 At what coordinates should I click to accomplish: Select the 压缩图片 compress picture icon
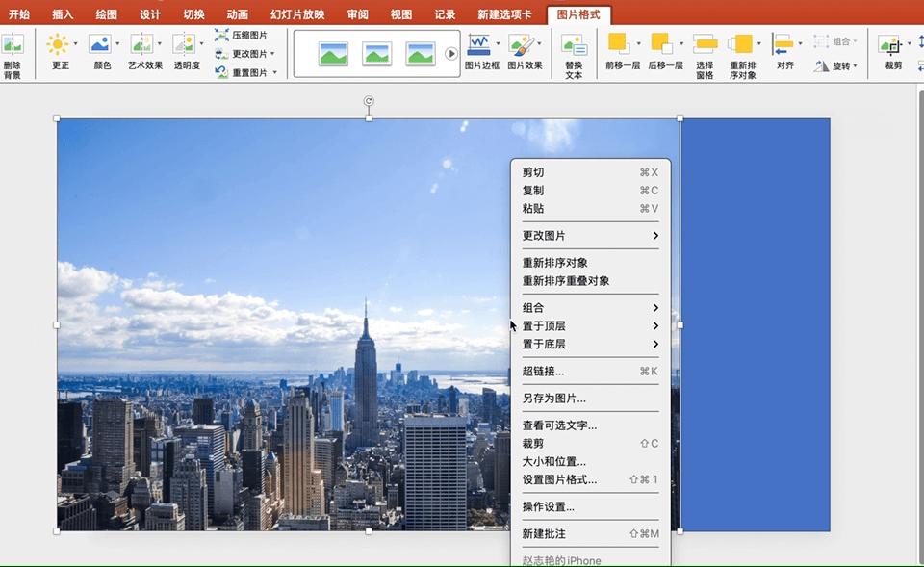pos(222,35)
